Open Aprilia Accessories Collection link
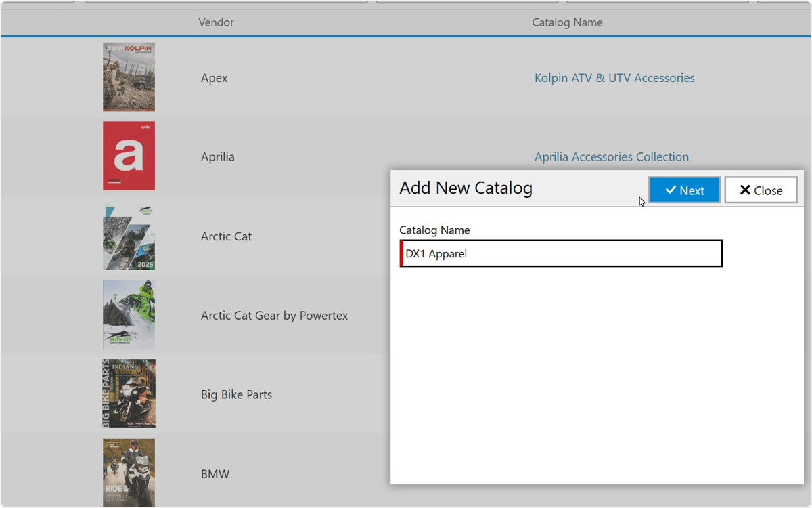812x508 pixels. point(612,157)
